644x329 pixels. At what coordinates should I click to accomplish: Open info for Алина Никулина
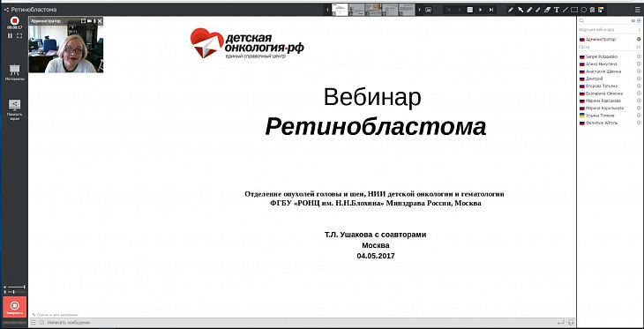[x=639, y=64]
